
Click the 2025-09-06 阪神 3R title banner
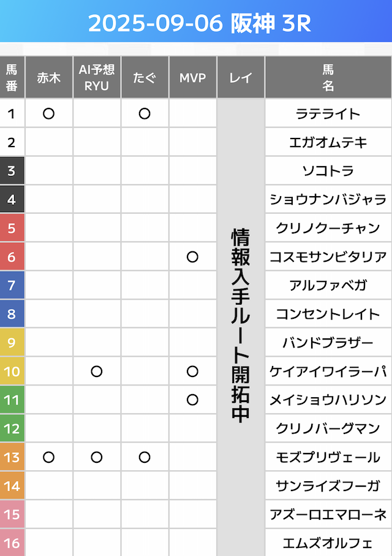pyautogui.click(x=196, y=23)
